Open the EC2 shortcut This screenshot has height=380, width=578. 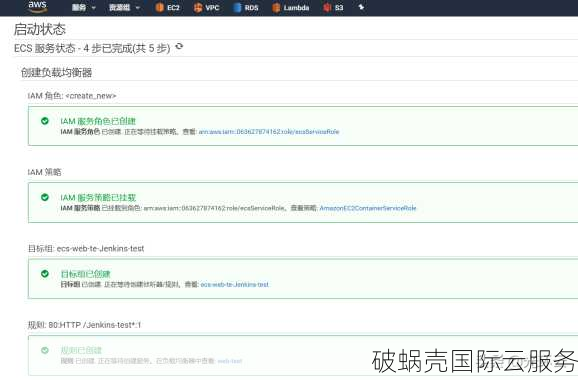tap(168, 7)
